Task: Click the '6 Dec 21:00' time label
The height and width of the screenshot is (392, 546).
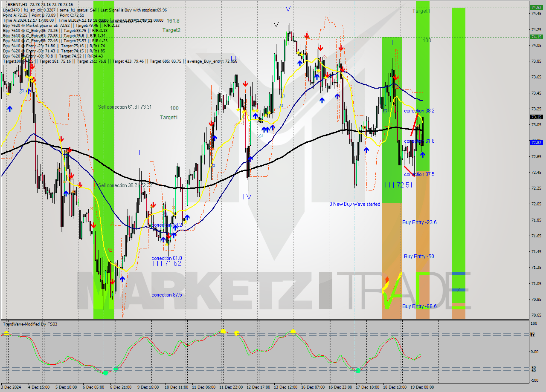Action: click(121, 387)
